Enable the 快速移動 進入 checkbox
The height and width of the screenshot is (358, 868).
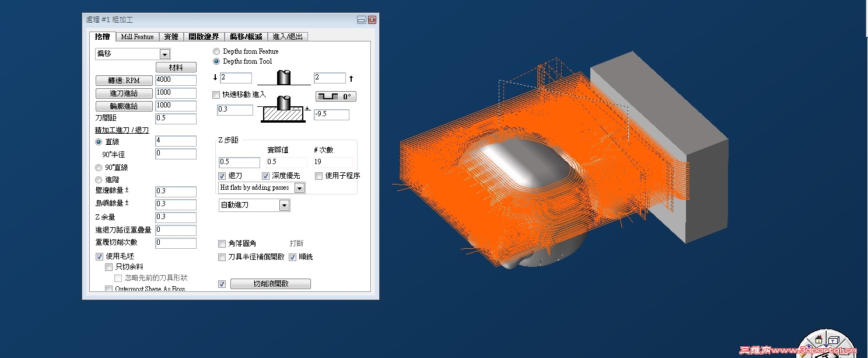pos(216,95)
